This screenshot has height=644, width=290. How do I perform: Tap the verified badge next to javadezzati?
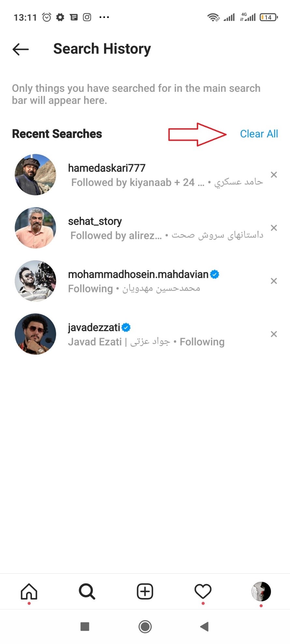[126, 327]
